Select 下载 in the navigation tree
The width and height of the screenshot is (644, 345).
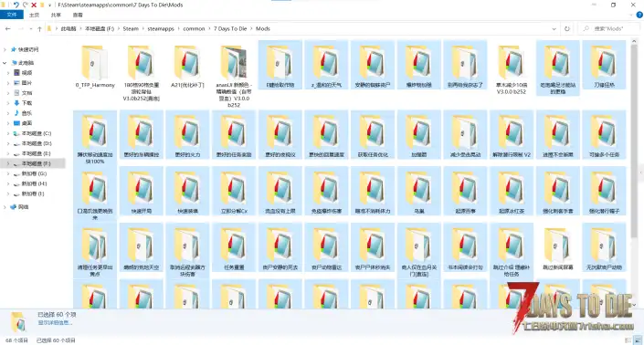tap(27, 103)
